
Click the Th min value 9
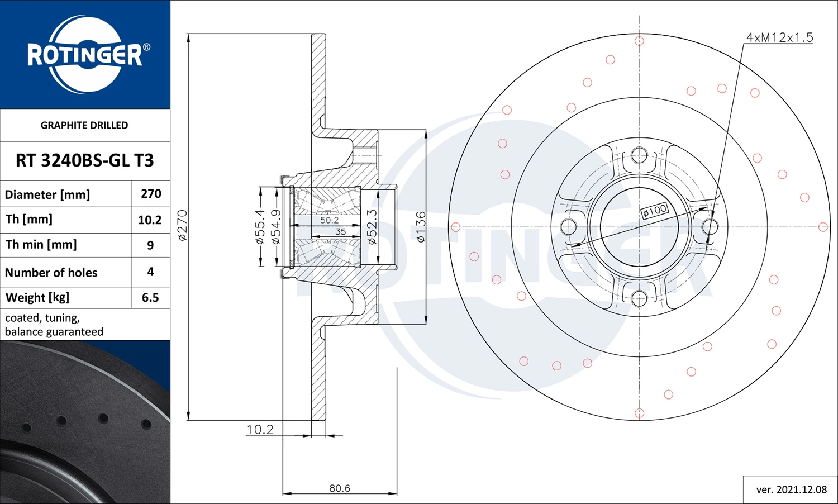point(150,245)
